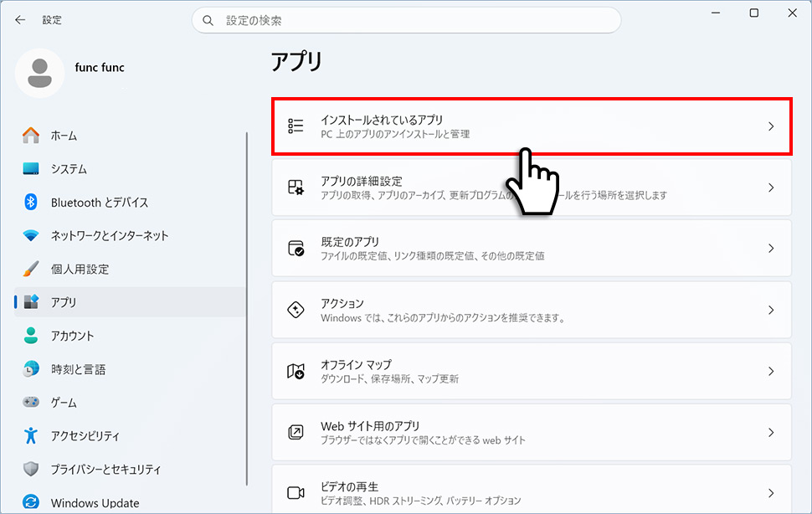Expand アプリの詳細設定 chevron
This screenshot has height=514, width=812.
point(771,188)
